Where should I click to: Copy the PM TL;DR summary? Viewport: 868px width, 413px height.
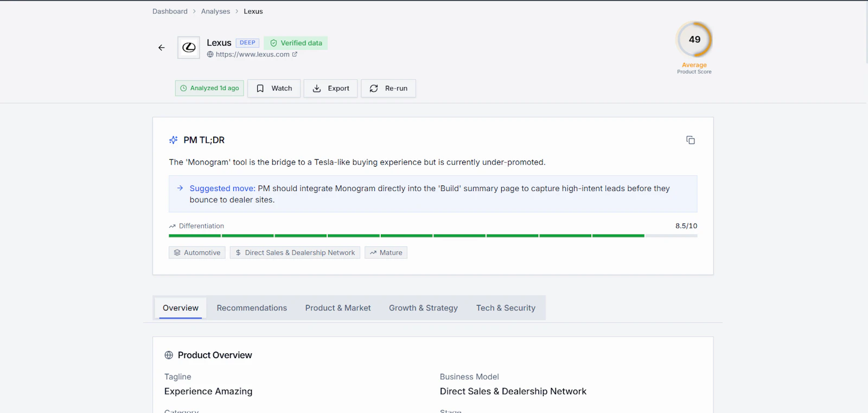click(691, 140)
